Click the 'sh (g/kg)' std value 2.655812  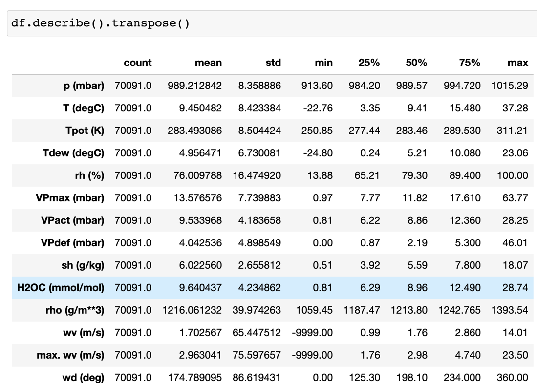pos(259,265)
